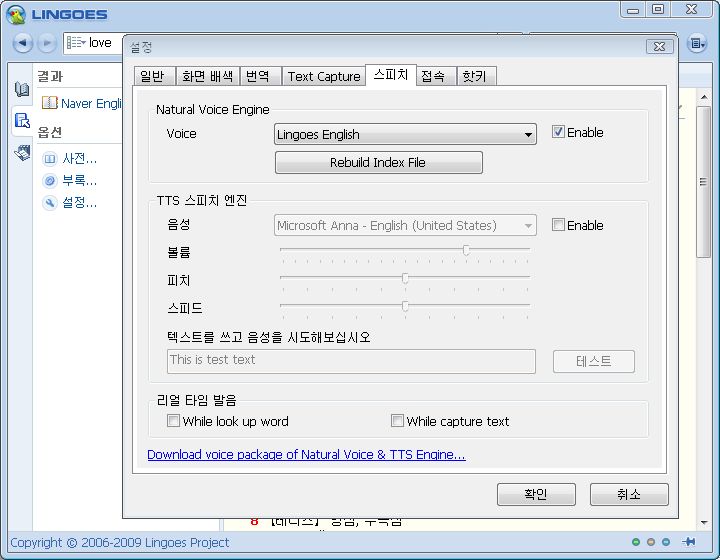Screen dimensions: 720x560
Task: Switch to the Text Capture tab
Action: point(324,76)
